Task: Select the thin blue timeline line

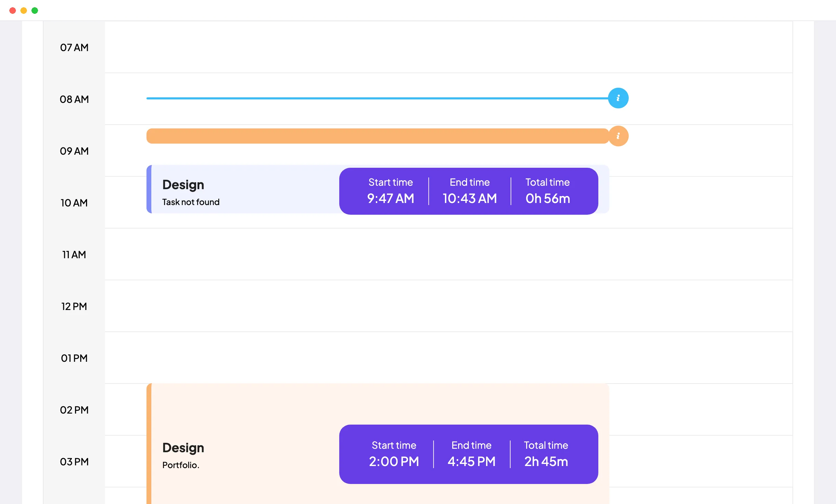Action: coord(377,98)
